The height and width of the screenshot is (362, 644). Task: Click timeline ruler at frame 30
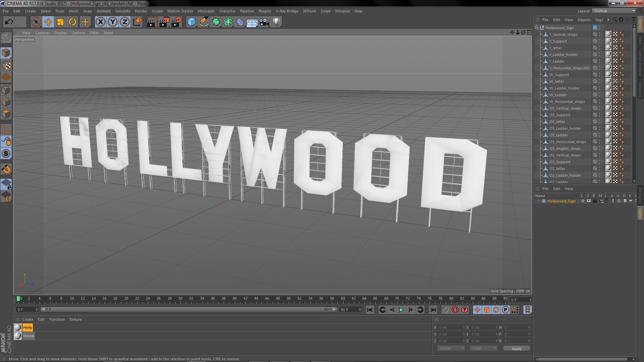tap(180, 298)
